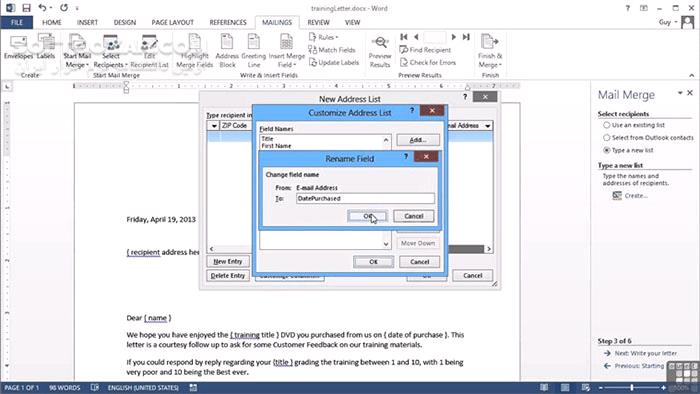Switch to the VIEW tab
The width and height of the screenshot is (700, 394).
point(352,22)
